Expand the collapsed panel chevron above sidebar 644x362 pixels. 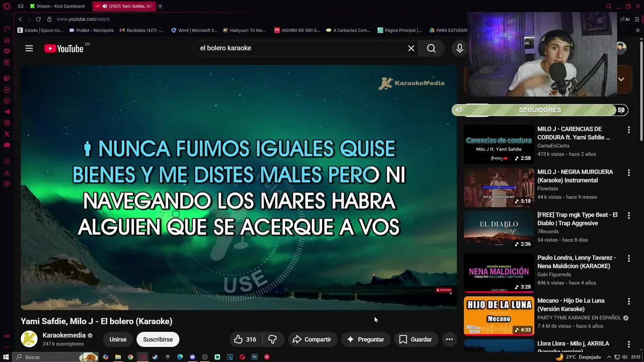point(621,79)
